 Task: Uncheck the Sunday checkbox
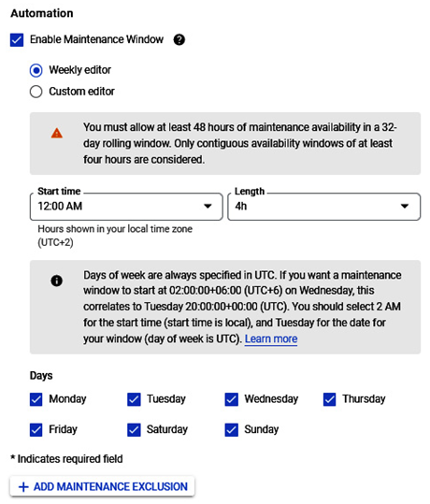point(232,430)
